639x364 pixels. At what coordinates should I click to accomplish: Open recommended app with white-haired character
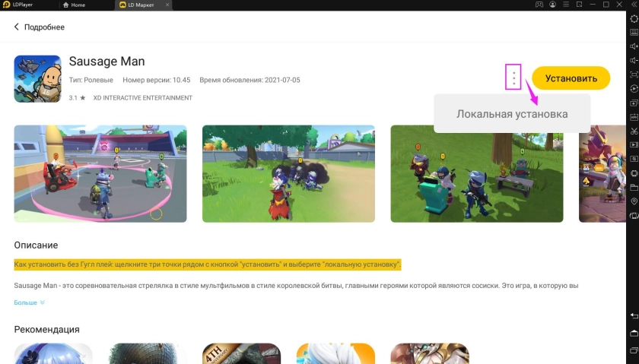coord(335,353)
